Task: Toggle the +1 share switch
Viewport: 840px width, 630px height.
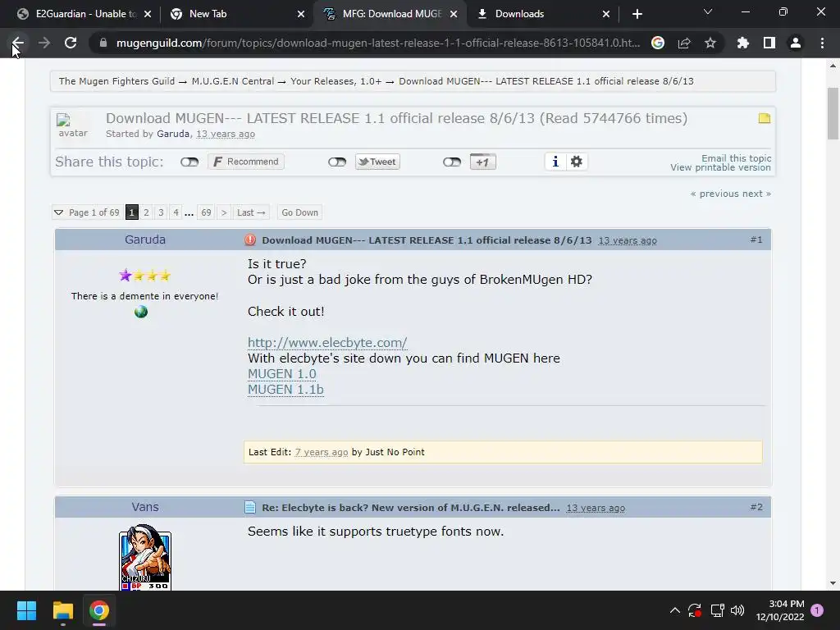Action: click(x=452, y=162)
